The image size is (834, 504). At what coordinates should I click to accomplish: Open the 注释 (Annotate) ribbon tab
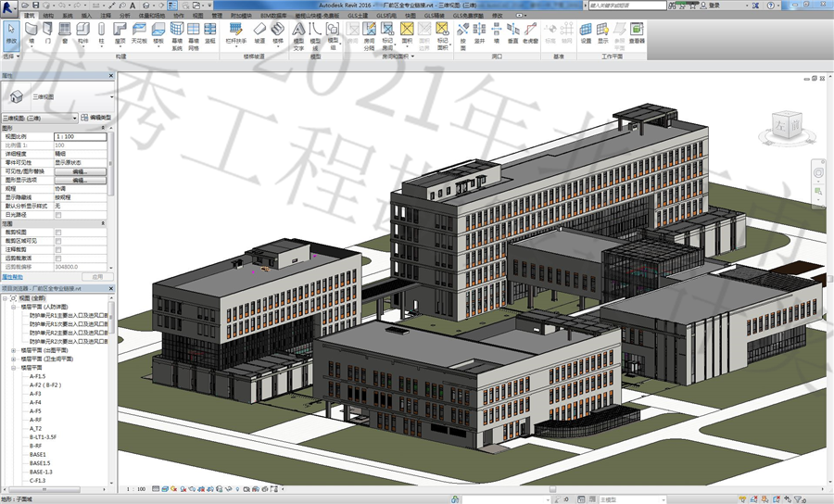106,16
